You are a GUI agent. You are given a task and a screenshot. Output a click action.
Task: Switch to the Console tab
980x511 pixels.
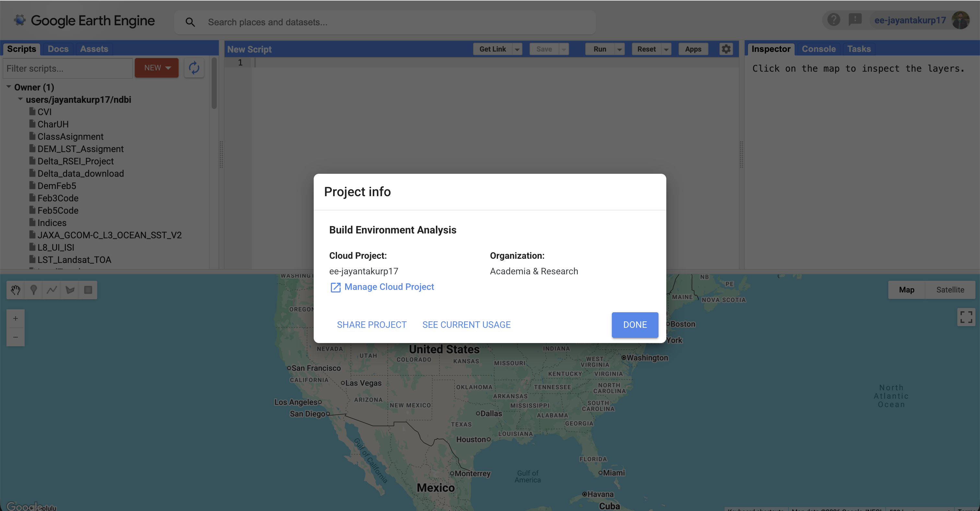[x=818, y=49]
